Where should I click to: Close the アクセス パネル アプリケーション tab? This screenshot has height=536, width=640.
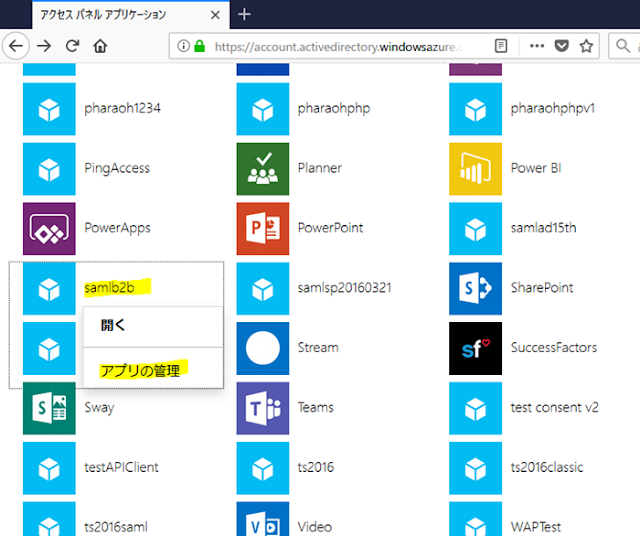(215, 15)
